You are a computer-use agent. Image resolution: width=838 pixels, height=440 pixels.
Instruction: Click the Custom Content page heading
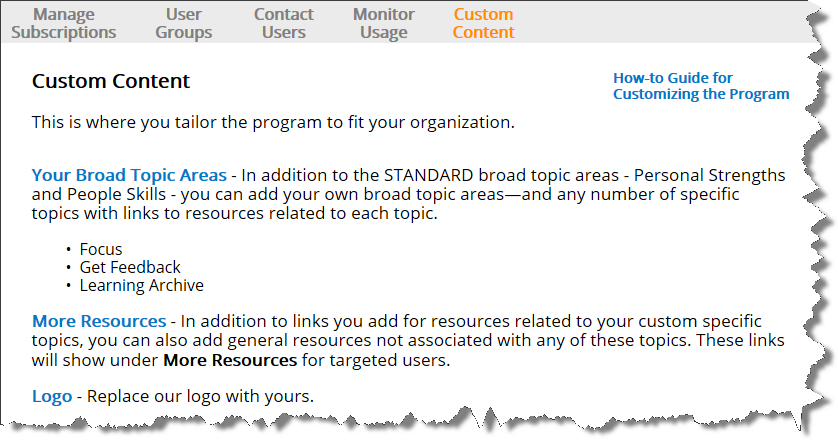[x=111, y=81]
